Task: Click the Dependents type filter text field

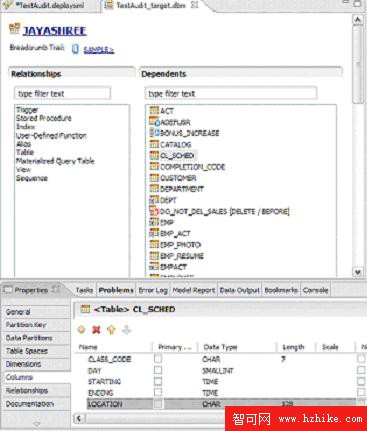Action: [x=231, y=94]
